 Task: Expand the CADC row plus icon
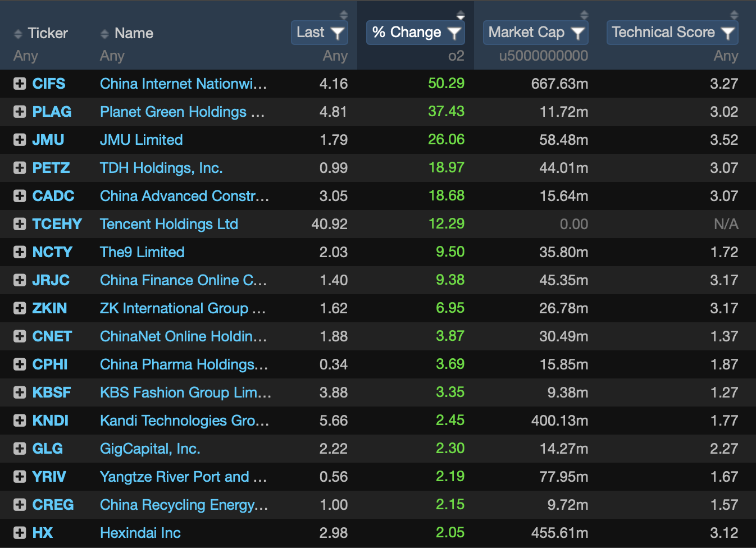click(x=20, y=196)
